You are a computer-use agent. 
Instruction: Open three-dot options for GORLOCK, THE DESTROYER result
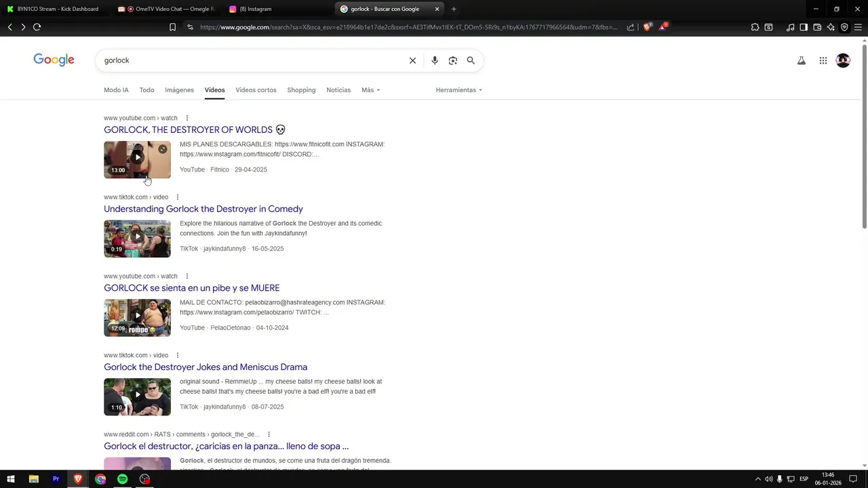click(x=187, y=118)
